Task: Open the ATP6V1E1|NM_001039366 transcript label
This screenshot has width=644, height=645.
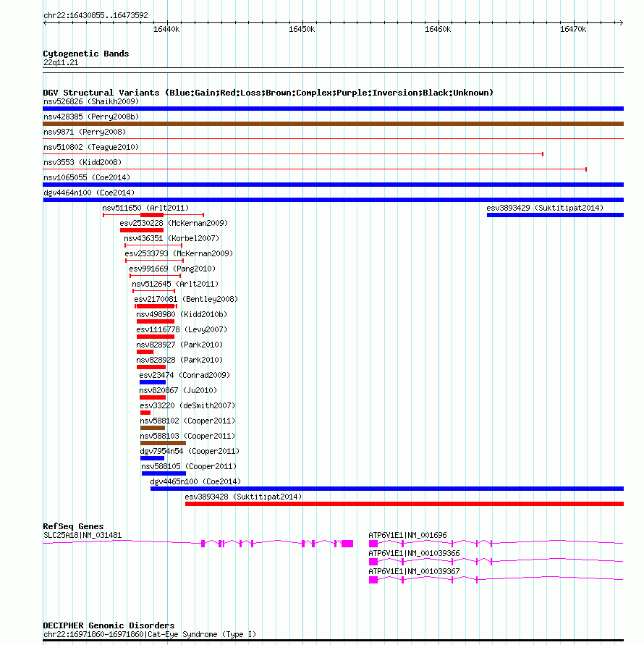Action: coord(414,553)
